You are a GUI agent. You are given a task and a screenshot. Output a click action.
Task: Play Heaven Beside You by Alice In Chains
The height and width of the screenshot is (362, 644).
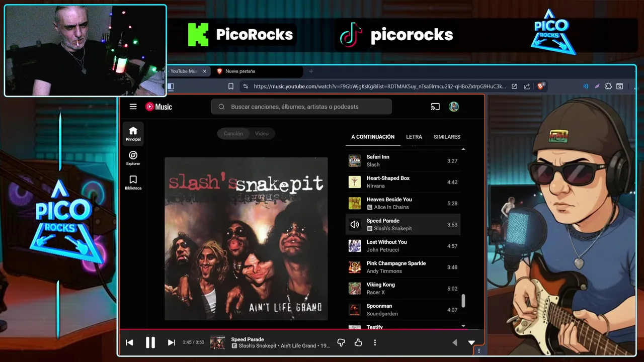coord(403,203)
